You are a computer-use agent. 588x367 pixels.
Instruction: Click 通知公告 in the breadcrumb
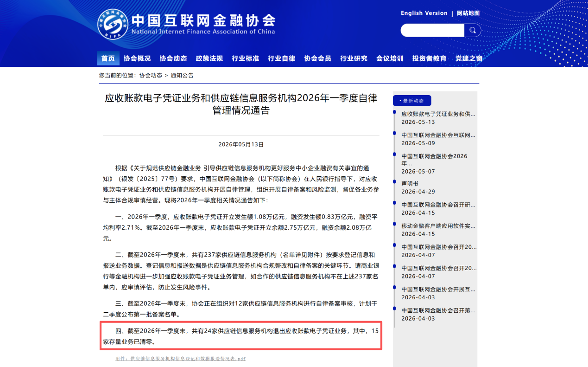click(182, 75)
